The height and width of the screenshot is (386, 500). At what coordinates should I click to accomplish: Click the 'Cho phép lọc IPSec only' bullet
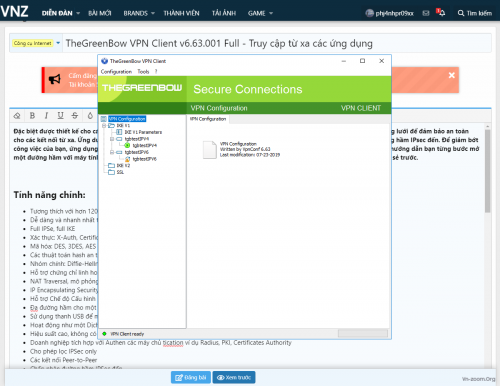[63, 351]
